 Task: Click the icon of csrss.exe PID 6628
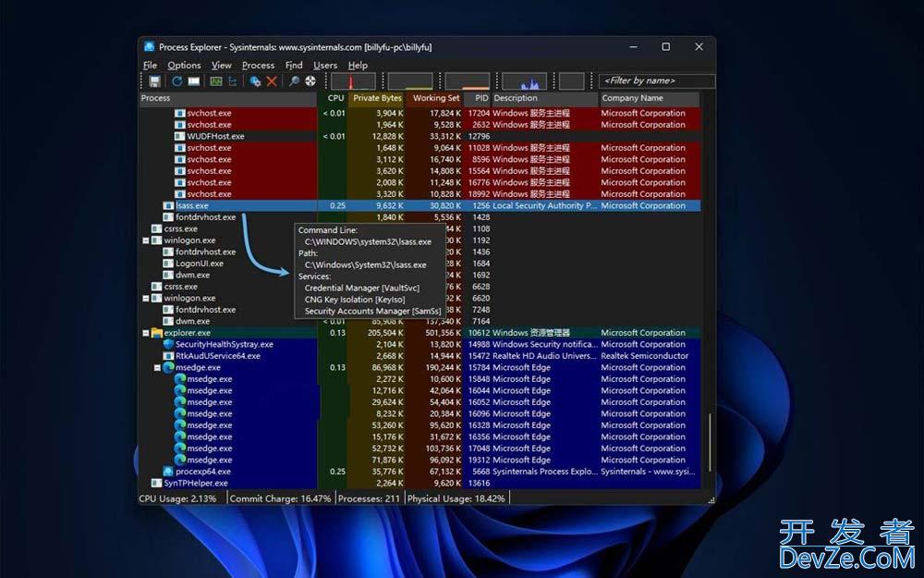click(157, 287)
